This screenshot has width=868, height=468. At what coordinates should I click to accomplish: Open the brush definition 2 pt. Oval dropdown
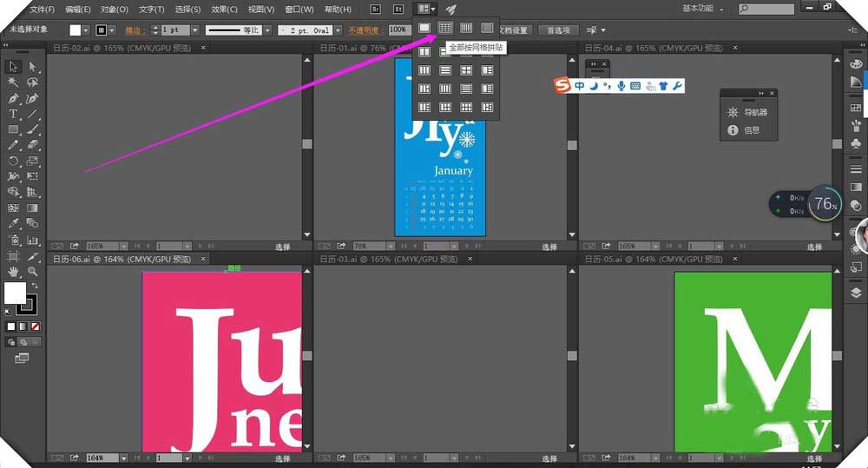[338, 30]
